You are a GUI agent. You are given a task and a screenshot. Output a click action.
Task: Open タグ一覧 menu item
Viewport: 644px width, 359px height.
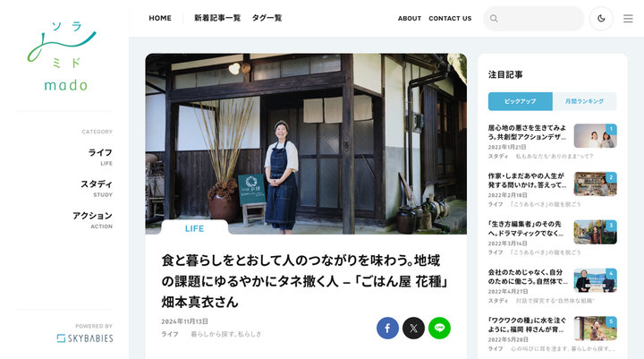(x=267, y=18)
